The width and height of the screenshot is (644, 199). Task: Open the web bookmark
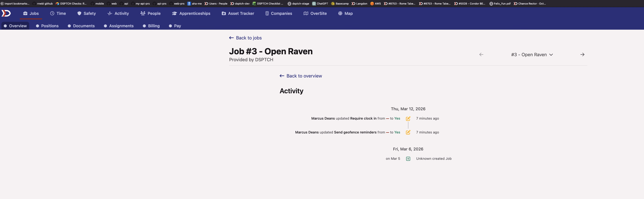pyautogui.click(x=112, y=4)
